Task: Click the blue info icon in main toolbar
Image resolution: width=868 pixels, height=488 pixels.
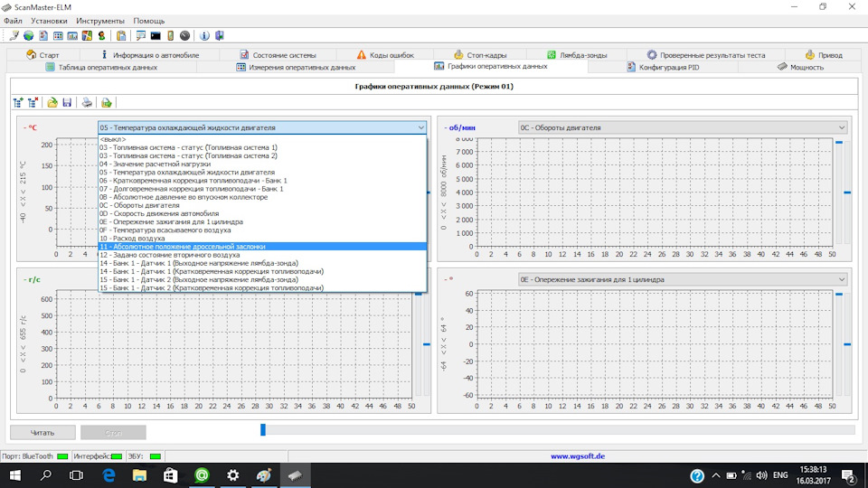Action: click(x=203, y=35)
